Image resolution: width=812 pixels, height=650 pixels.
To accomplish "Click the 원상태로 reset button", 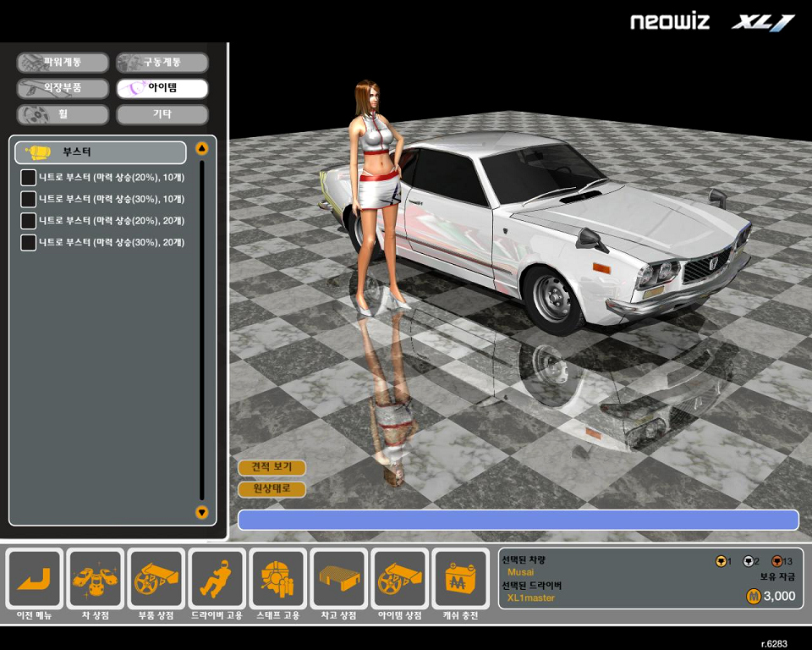I will (x=272, y=488).
